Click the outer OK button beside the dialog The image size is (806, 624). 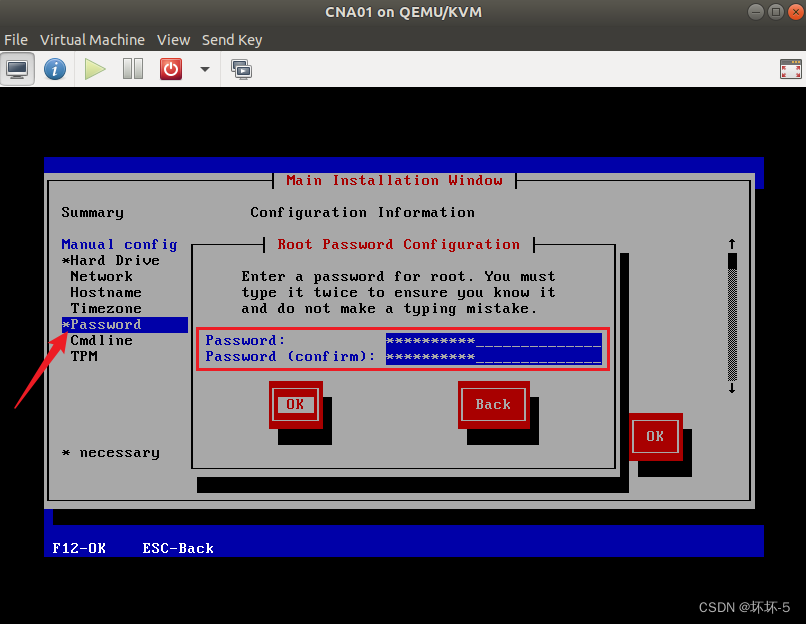click(x=655, y=437)
